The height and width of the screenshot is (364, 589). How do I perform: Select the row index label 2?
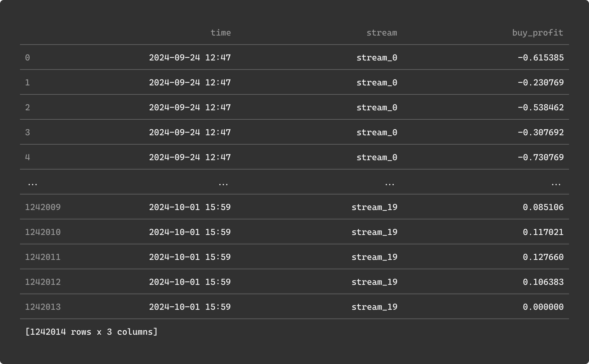[27, 108]
